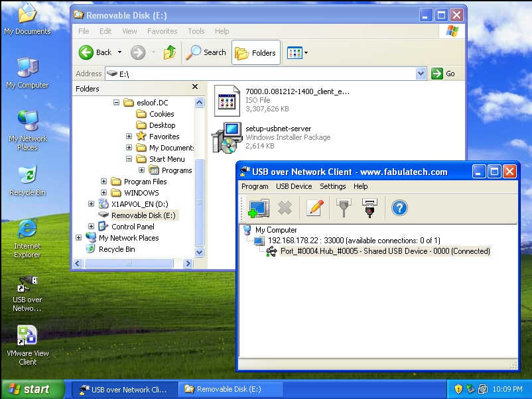This screenshot has height=399, width=532.
Task: Open Help via blue question mark icon
Action: 399,208
